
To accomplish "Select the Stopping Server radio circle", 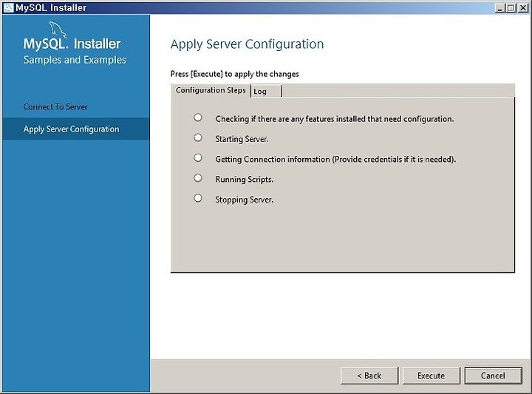I will coord(198,198).
